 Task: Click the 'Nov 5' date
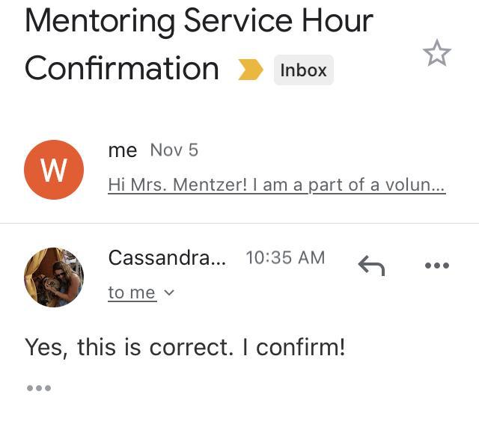(x=174, y=150)
